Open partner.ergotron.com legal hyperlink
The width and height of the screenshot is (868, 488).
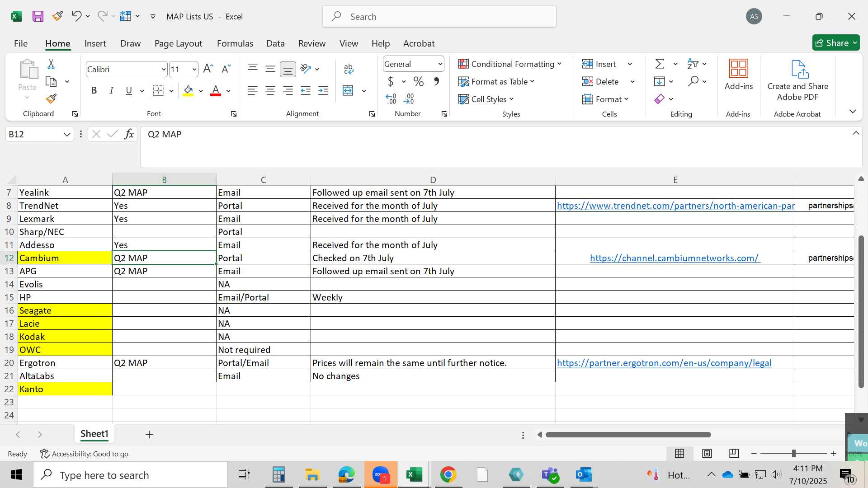point(664,363)
